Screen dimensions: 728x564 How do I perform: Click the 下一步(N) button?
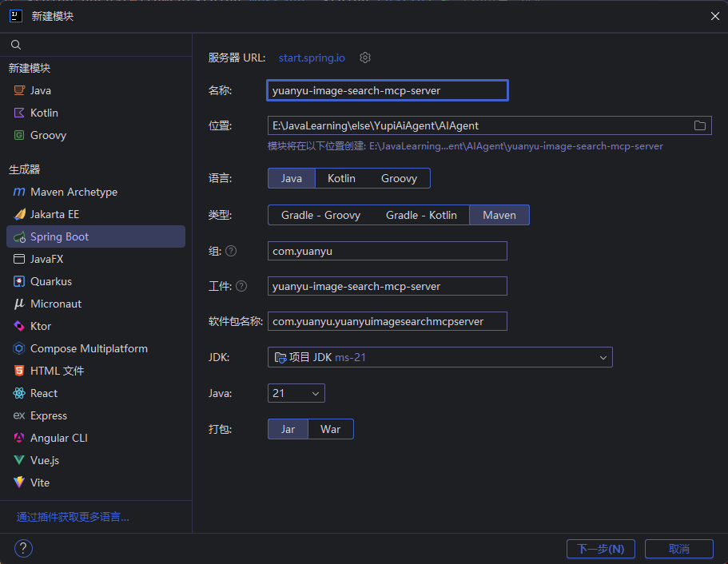click(x=600, y=549)
